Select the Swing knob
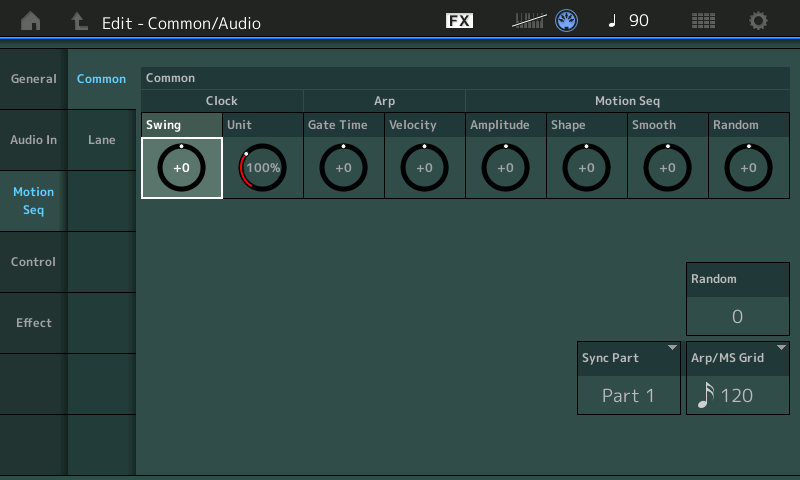800x480 pixels. (181, 168)
